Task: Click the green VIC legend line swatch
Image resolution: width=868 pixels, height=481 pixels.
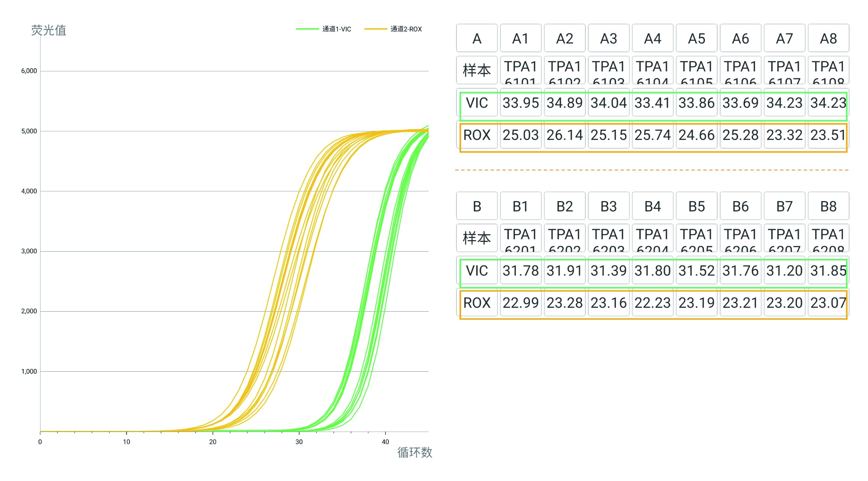Action: [307, 29]
